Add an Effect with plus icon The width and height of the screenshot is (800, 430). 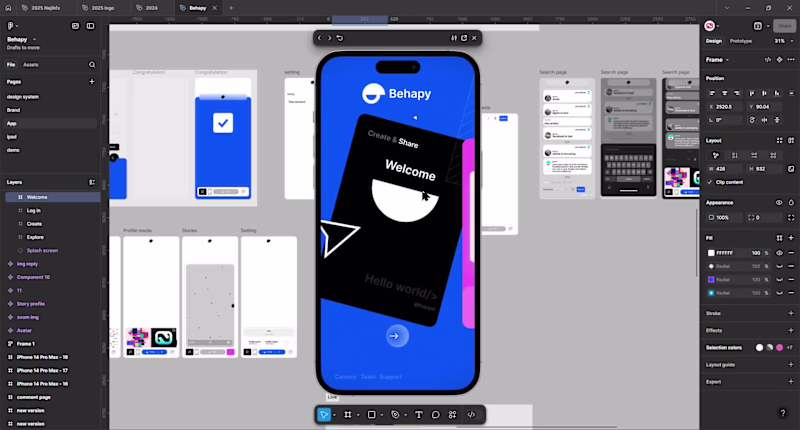click(791, 331)
